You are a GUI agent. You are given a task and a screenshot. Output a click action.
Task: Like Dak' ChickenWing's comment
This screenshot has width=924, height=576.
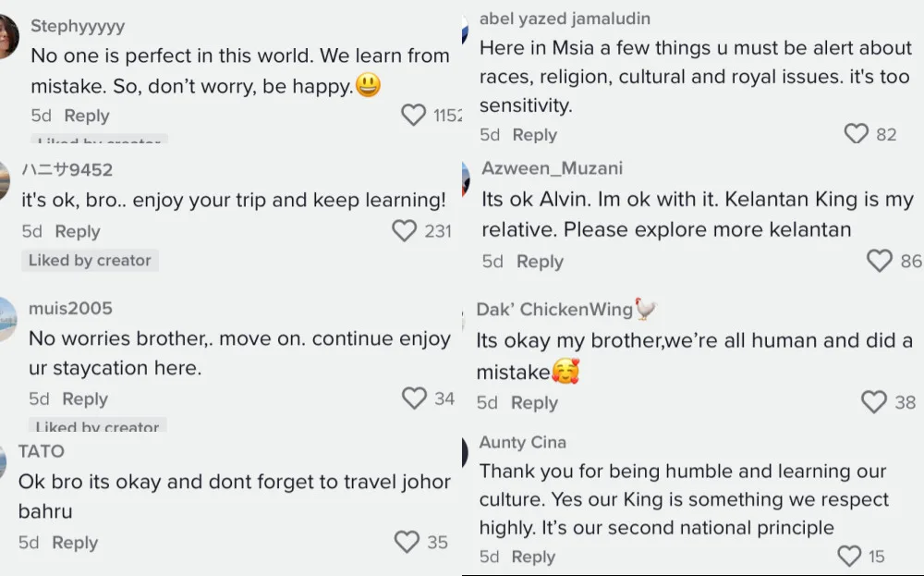pos(874,402)
